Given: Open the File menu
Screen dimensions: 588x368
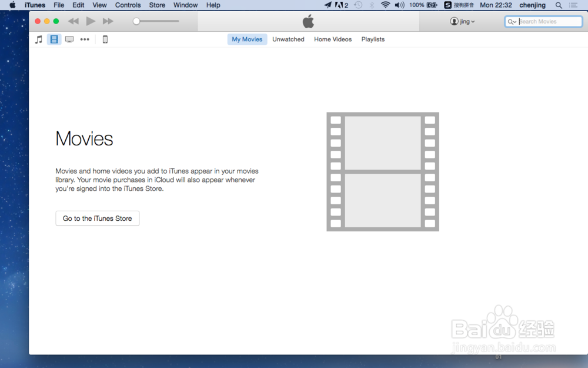Looking at the screenshot, I should pyautogui.click(x=59, y=5).
